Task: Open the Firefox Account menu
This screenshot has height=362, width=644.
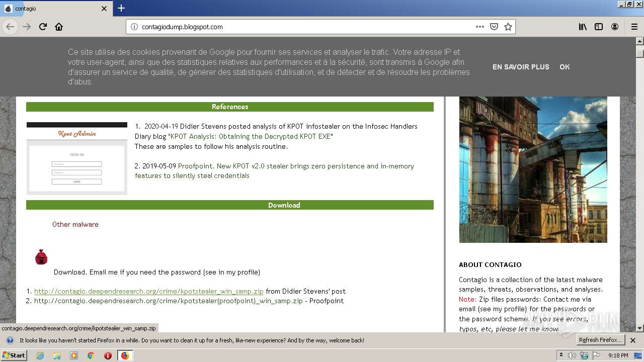Action: (615, 27)
